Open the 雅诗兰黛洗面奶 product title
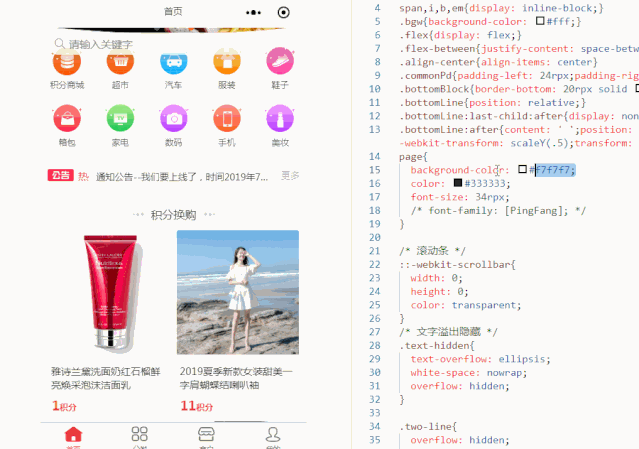This screenshot has width=639, height=449. tap(106, 378)
